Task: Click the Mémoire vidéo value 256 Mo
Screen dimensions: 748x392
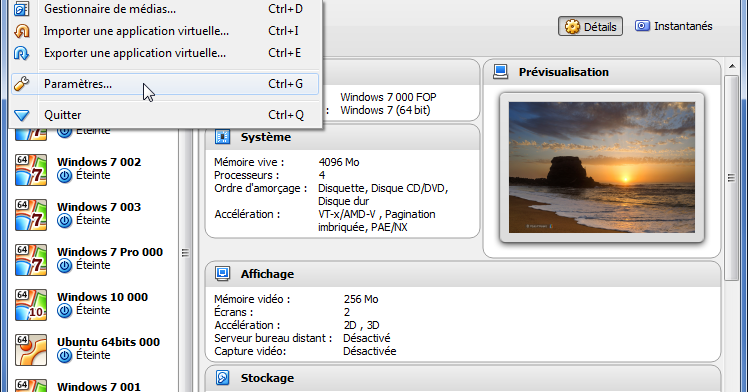Action: coord(361,299)
